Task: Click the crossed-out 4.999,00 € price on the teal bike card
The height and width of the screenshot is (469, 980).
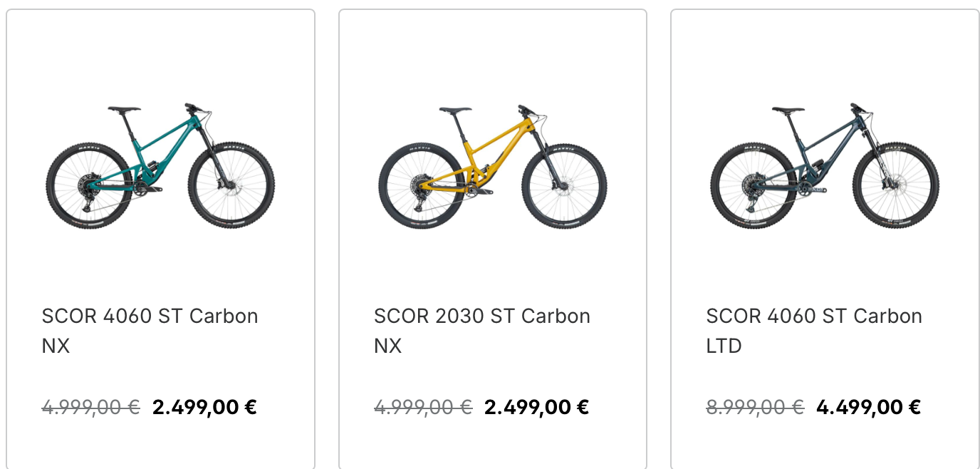Action: pyautogui.click(x=91, y=407)
